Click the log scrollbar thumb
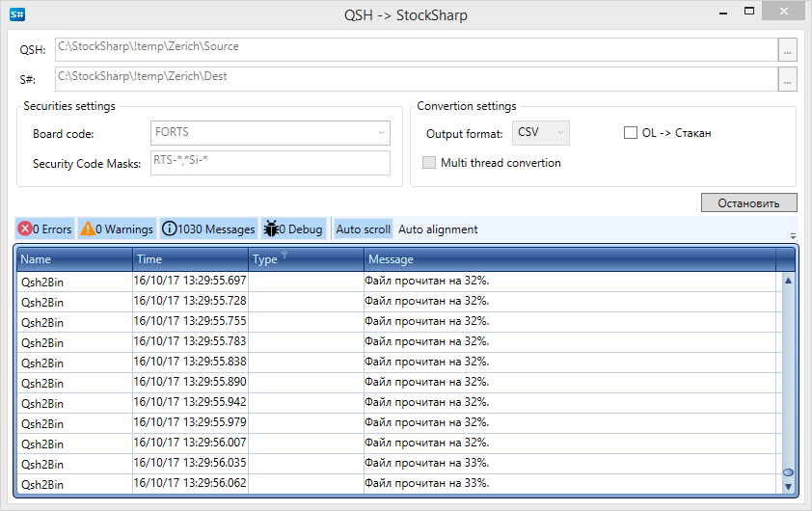This screenshot has height=511, width=812. (x=788, y=472)
